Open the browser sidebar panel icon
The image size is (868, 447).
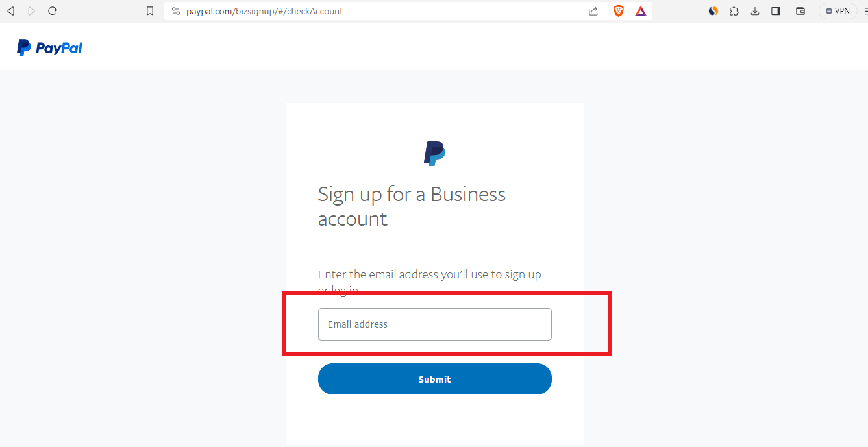[x=775, y=10]
